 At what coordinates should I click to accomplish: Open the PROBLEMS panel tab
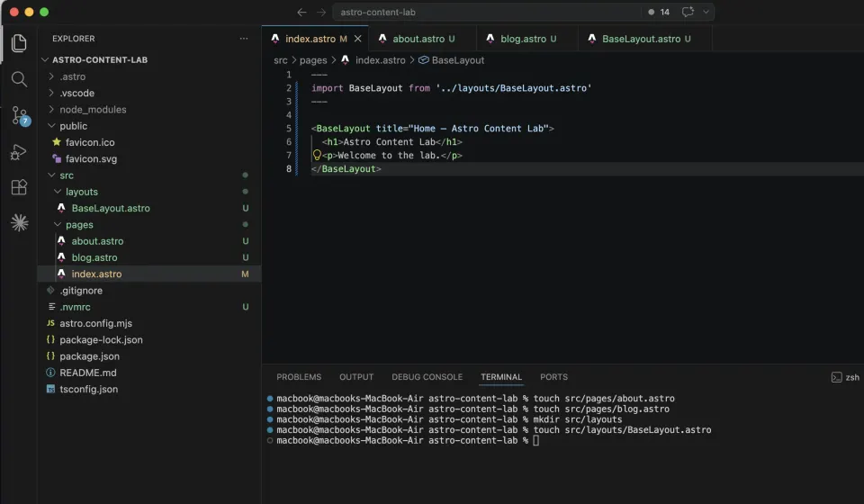tap(299, 377)
